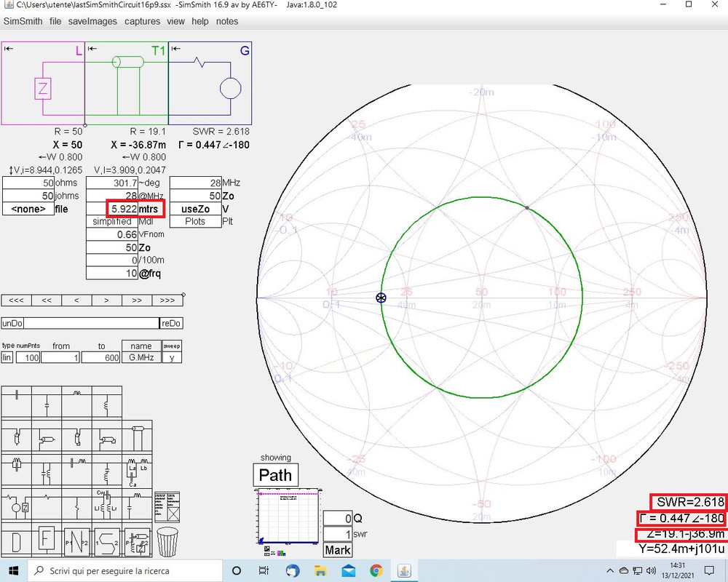Click the trash can icon

(167, 541)
